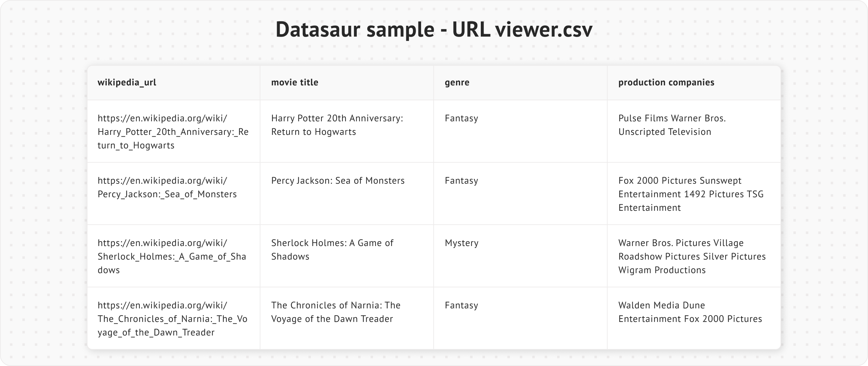Click the 'Pulse Films Warner Bros.' production cell

click(672, 125)
